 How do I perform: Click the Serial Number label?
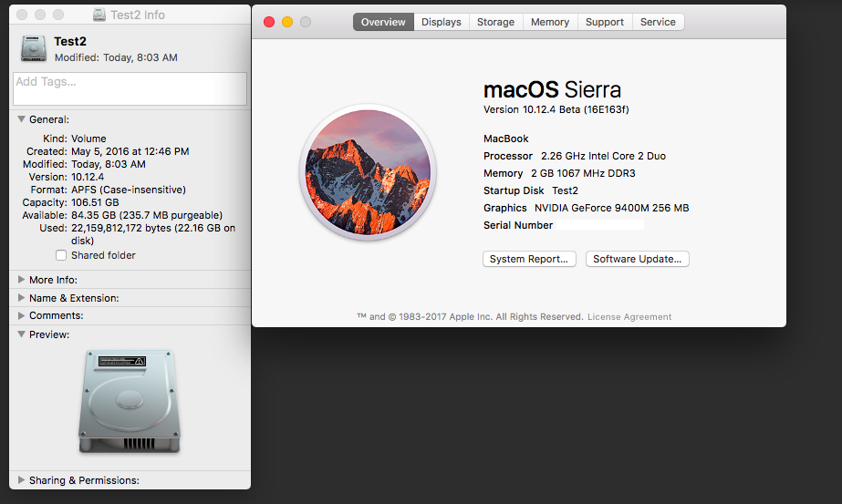click(x=517, y=225)
